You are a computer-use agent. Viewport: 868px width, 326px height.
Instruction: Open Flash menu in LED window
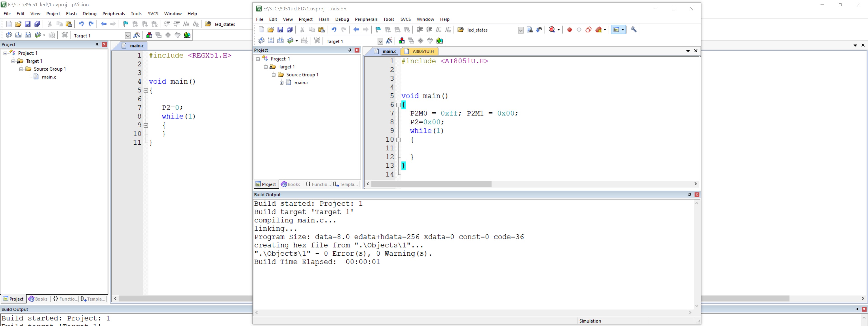[x=324, y=19]
